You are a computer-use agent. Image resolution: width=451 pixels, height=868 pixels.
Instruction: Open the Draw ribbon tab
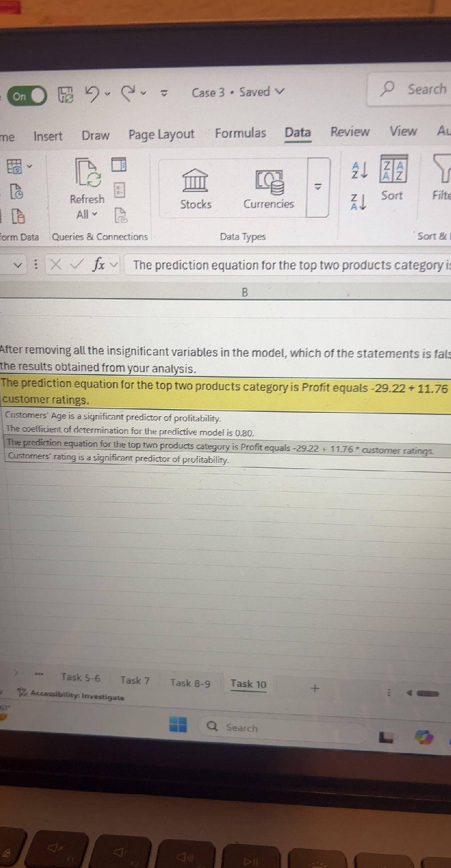(95, 135)
